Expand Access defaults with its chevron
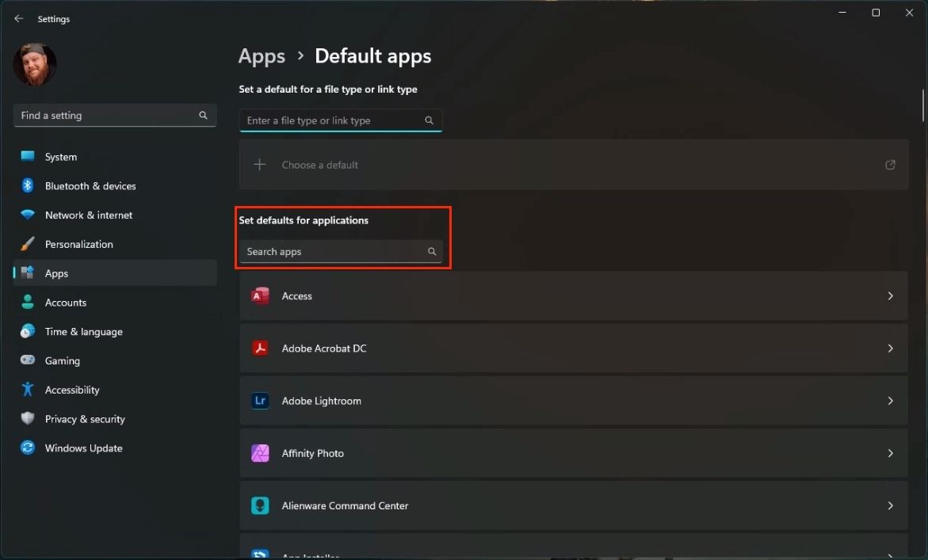 pos(890,295)
